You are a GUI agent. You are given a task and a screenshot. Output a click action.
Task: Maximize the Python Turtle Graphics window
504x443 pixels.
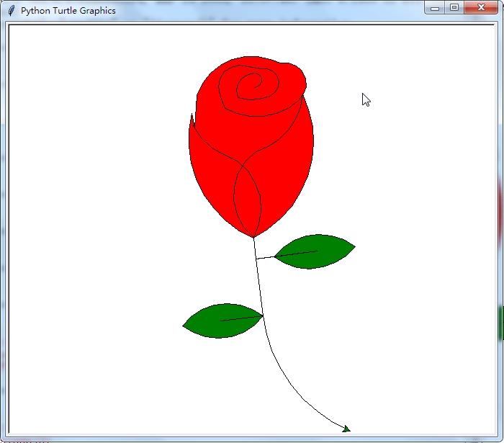454,8
